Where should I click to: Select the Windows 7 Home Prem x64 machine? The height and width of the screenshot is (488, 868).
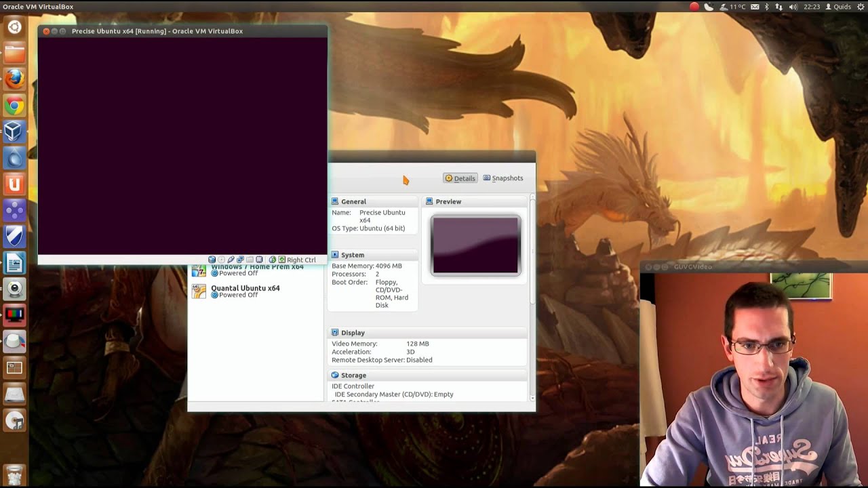click(256, 270)
